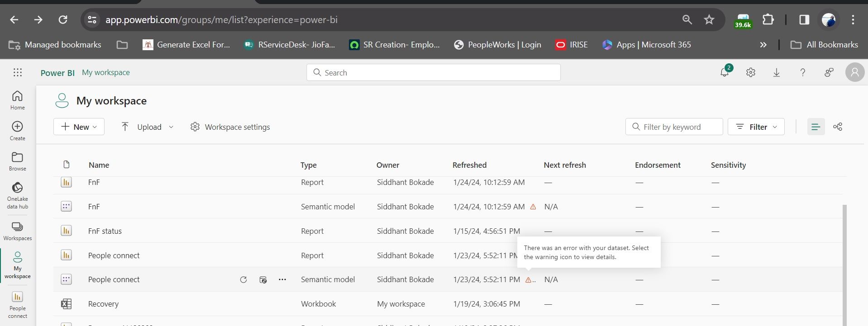Screen dimensions: 868x326
Task: Click the download arrow icon in header
Action: (x=777, y=72)
